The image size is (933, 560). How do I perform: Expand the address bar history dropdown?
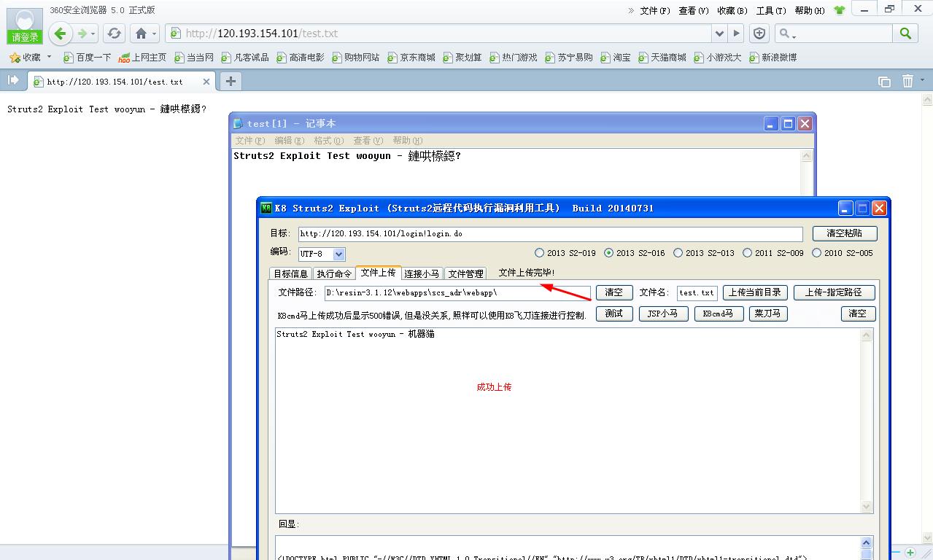click(719, 34)
